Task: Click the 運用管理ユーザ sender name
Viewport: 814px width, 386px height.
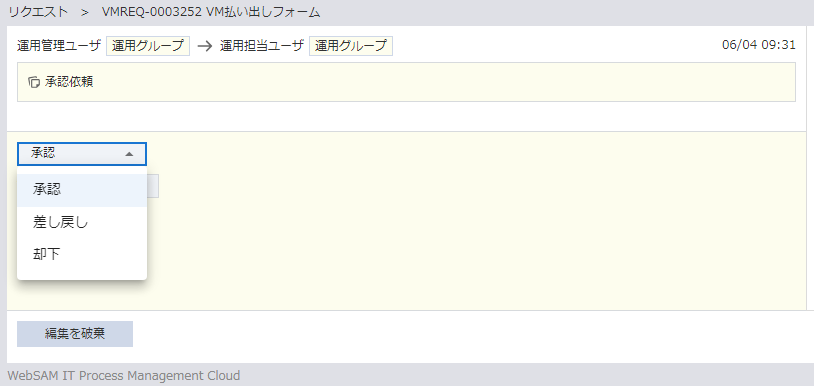Action: click(x=59, y=46)
